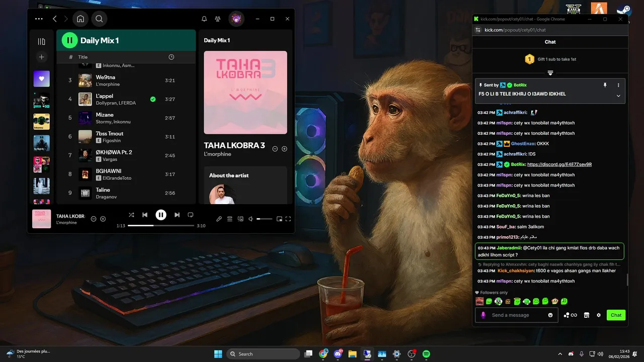The height and width of the screenshot is (362, 644).
Task: Go to Spotify Home
Action: pyautogui.click(x=80, y=19)
